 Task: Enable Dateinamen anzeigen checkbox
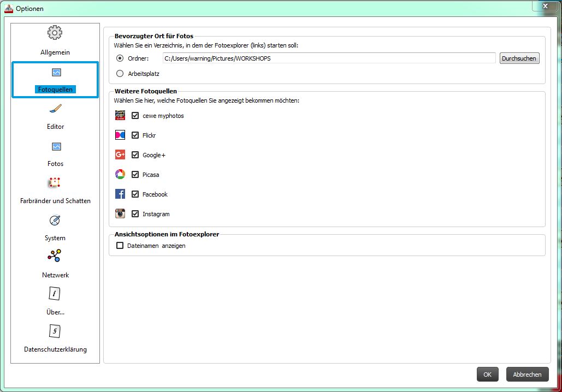click(120, 246)
